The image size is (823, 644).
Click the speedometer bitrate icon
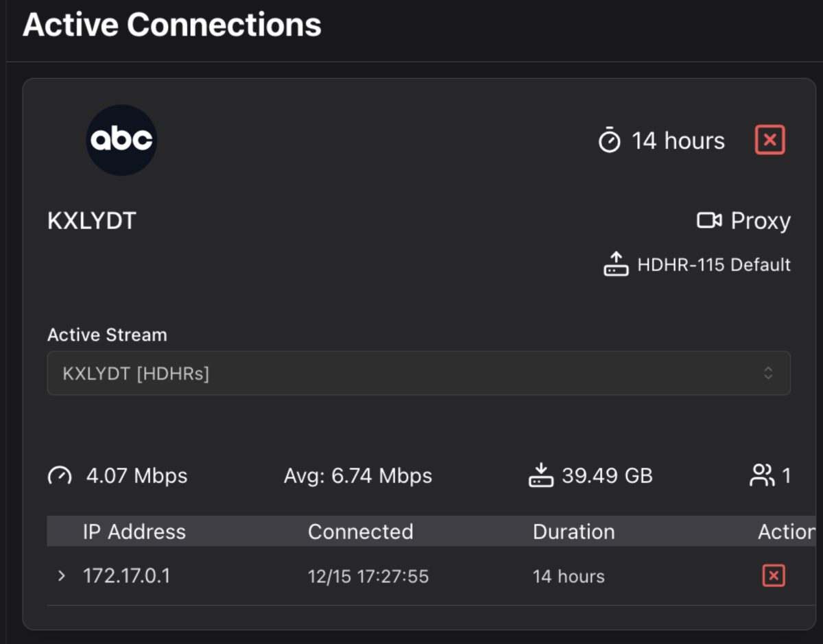pyautogui.click(x=60, y=475)
